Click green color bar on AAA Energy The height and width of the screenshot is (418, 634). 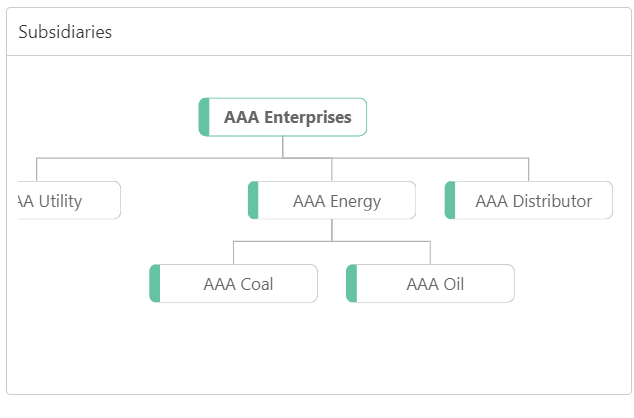click(253, 201)
